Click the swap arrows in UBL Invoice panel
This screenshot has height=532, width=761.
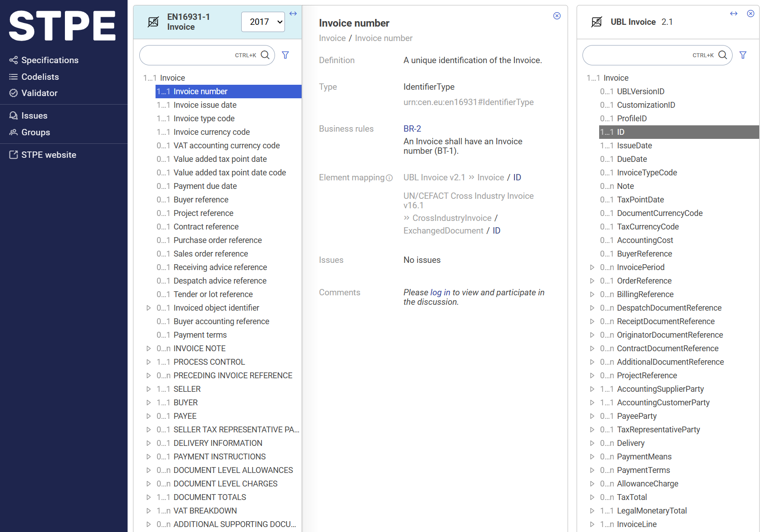tap(734, 14)
